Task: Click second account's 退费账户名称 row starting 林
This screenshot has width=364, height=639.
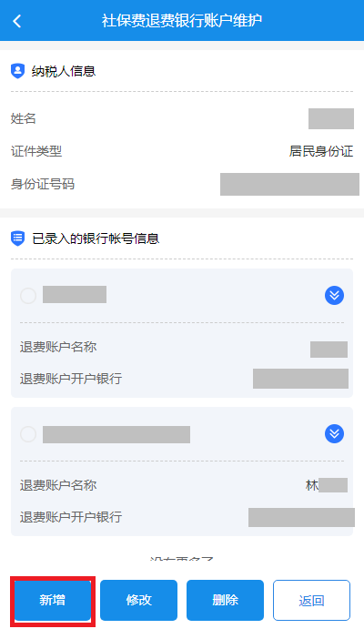Action: [x=182, y=485]
